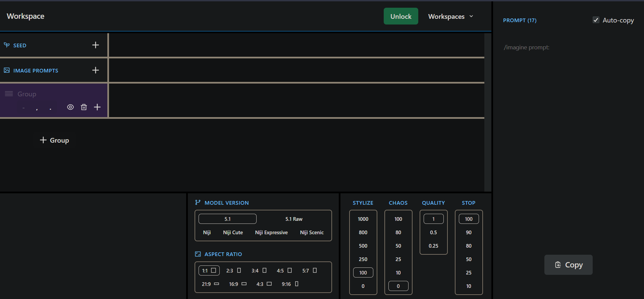
Task: Click the plus icon in Image Prompts row
Action: (x=96, y=70)
